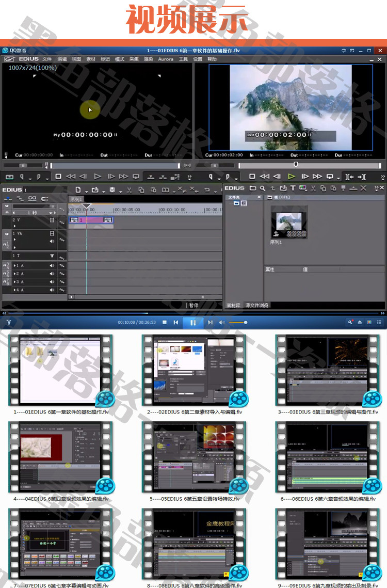Click the Move Up Folder icon in bin
Image resolution: width=387 pixels, height=588 pixels.
tap(273, 188)
